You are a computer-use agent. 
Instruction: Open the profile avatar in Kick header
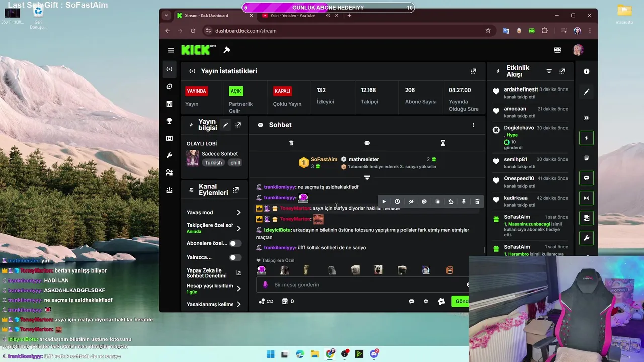point(578,50)
